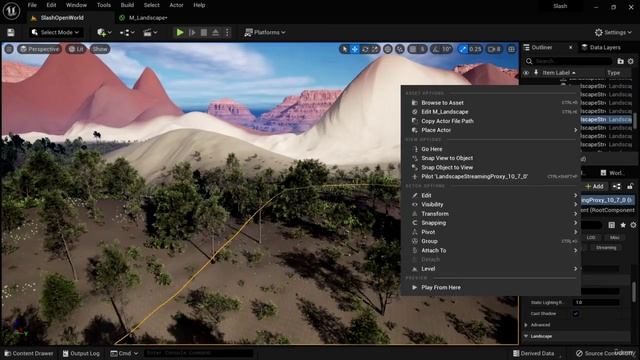This screenshot has height=360, width=640.
Task: Open Outliner settings gear icon
Action: [631, 61]
